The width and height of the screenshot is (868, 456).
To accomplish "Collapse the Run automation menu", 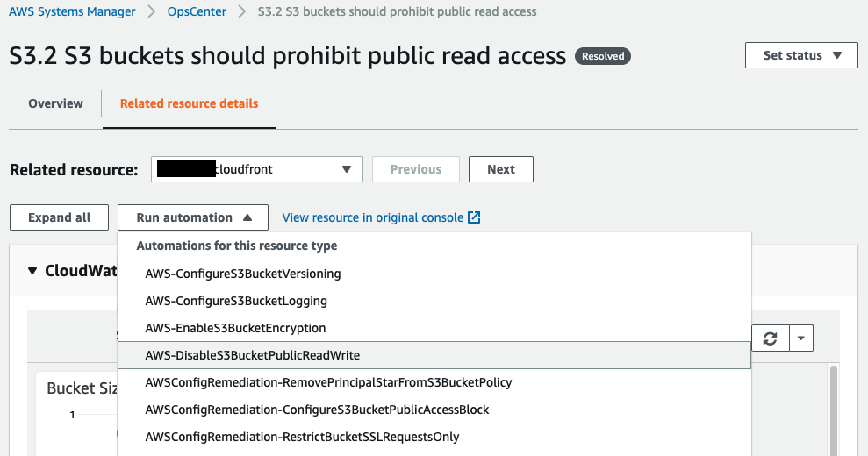I will [x=192, y=217].
